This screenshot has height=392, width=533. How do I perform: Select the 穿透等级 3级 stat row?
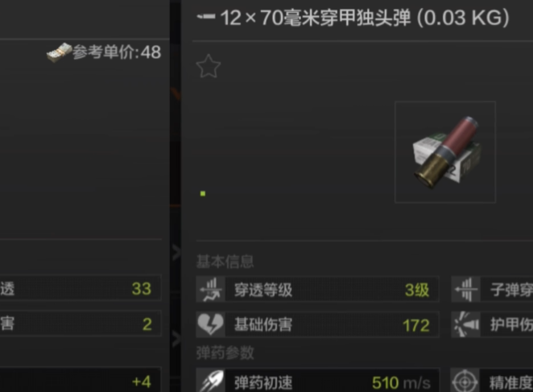tap(317, 289)
